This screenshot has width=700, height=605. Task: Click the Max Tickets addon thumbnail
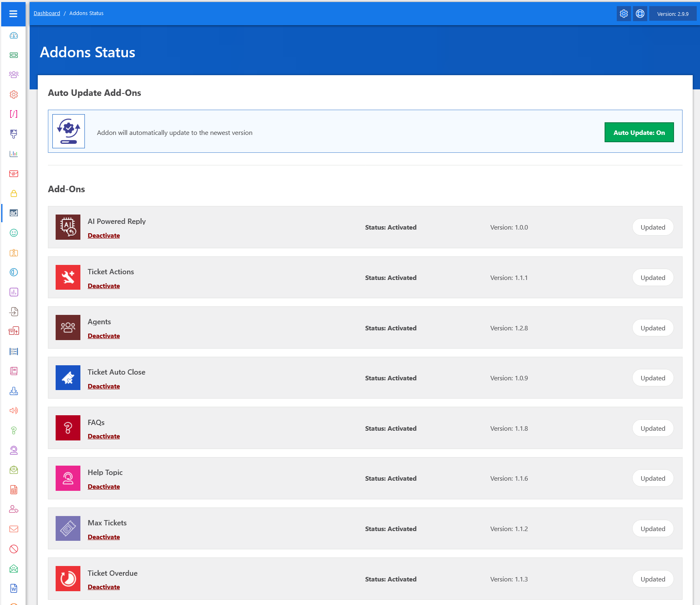coord(68,528)
